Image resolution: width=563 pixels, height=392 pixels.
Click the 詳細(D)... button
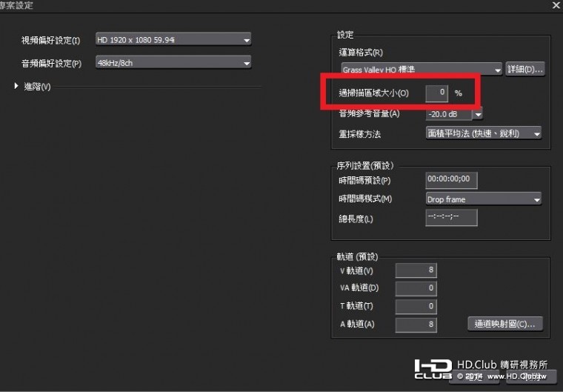(x=525, y=69)
